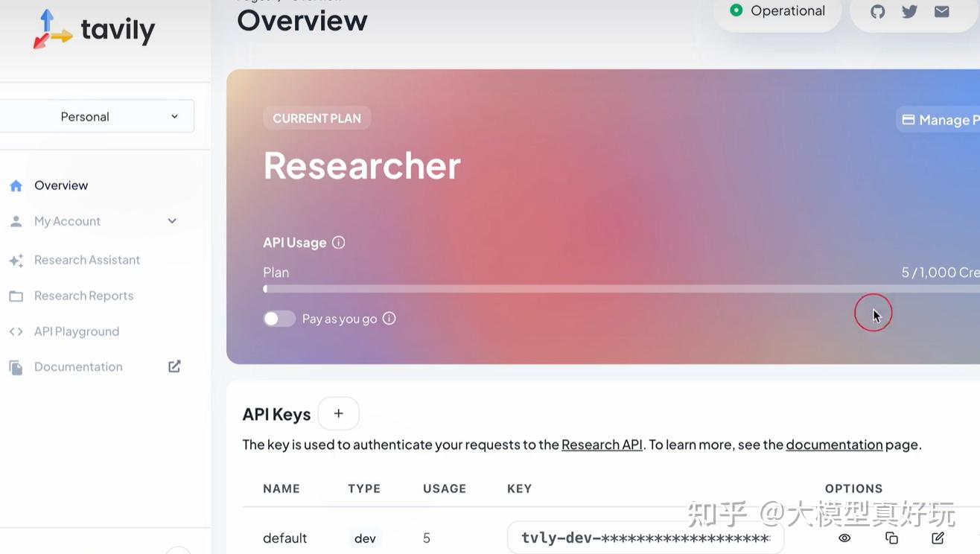Open Research Reports from the sidebar
The height and width of the screenshot is (554, 980).
[83, 295]
